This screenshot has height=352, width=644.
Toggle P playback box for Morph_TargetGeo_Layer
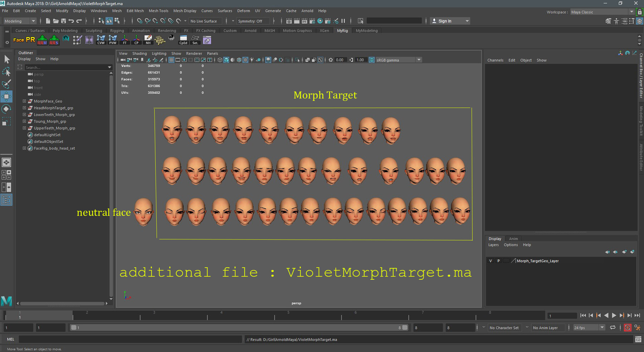(x=498, y=261)
